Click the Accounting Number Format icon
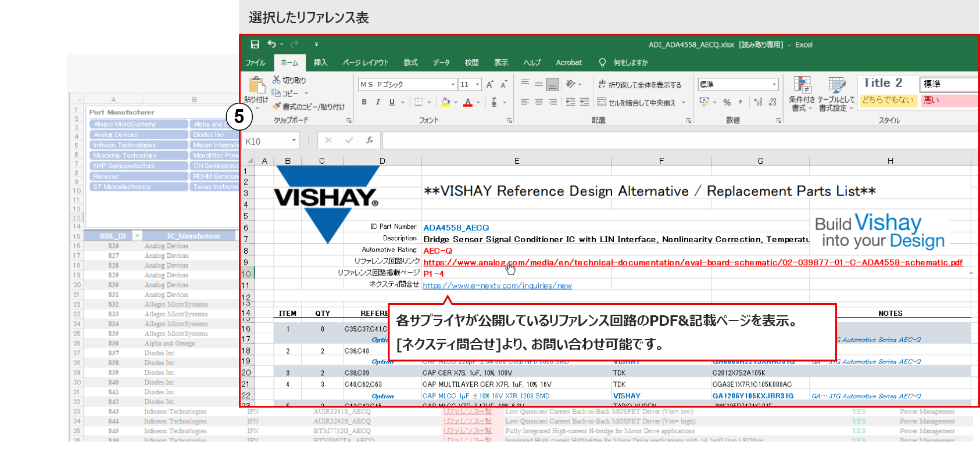 click(x=705, y=102)
